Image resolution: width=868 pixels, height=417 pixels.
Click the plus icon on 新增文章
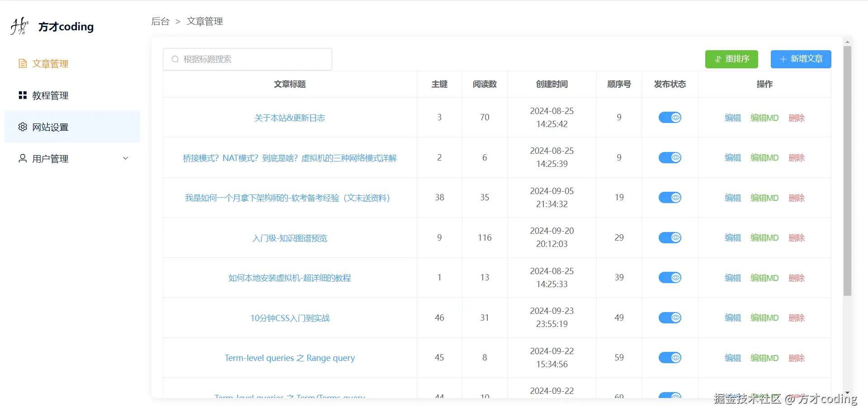click(783, 59)
